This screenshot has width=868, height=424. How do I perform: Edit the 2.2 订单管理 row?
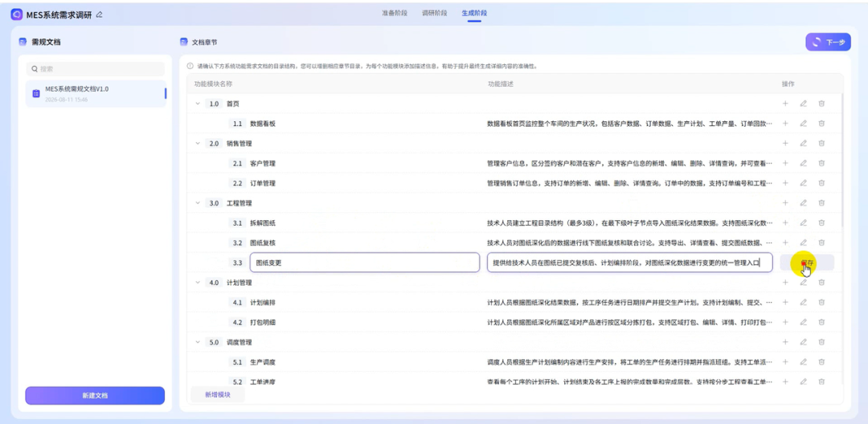pos(803,183)
